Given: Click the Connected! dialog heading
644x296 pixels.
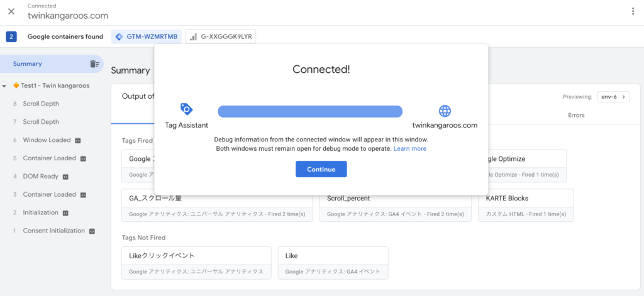Looking at the screenshot, I should pos(321,69).
